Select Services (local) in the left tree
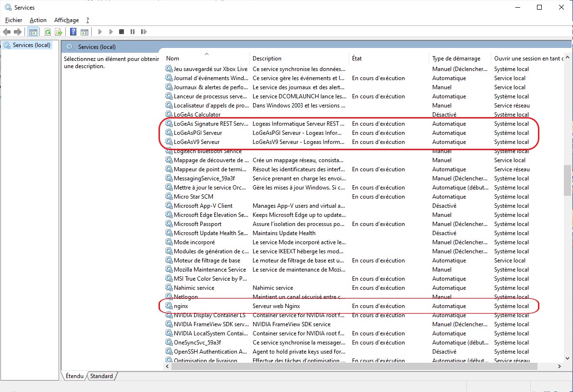 coord(31,45)
